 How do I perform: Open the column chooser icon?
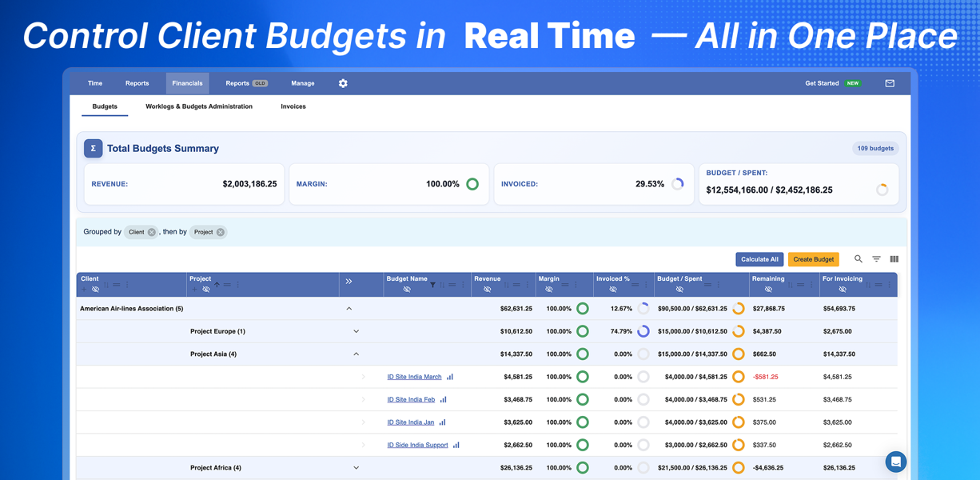894,259
